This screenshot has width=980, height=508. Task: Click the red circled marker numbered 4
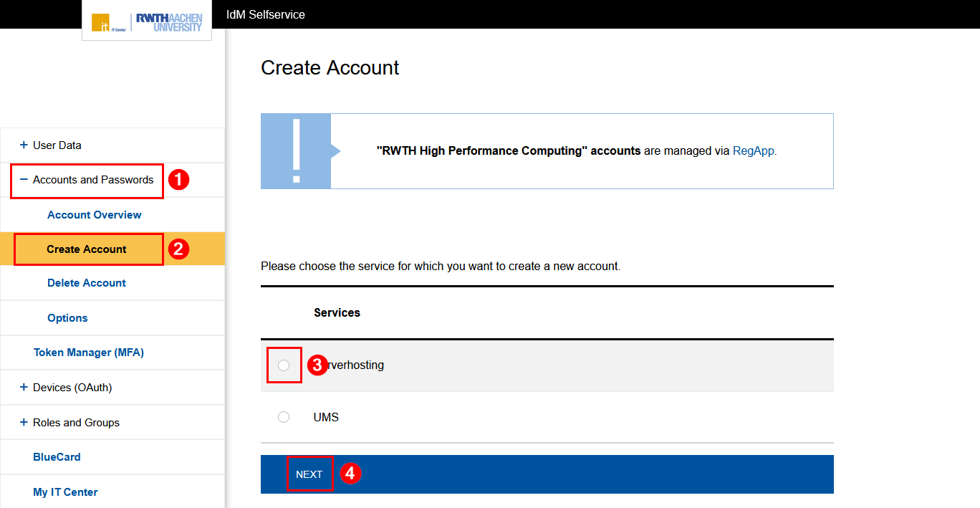(350, 474)
